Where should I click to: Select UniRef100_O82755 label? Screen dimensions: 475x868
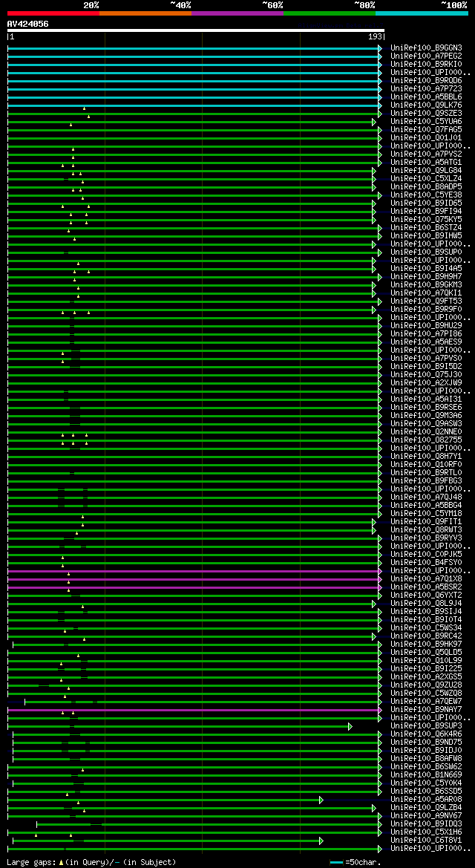pyautogui.click(x=426, y=440)
